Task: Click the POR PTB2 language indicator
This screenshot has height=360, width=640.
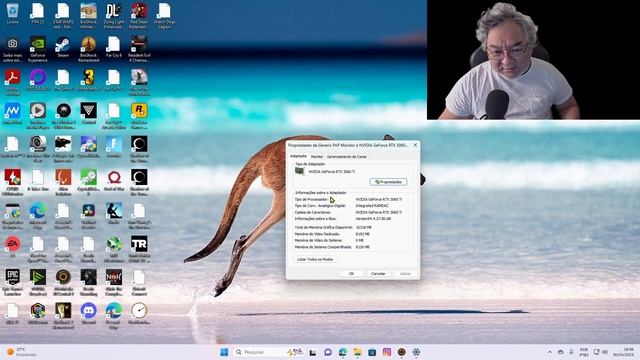Action: point(584,352)
